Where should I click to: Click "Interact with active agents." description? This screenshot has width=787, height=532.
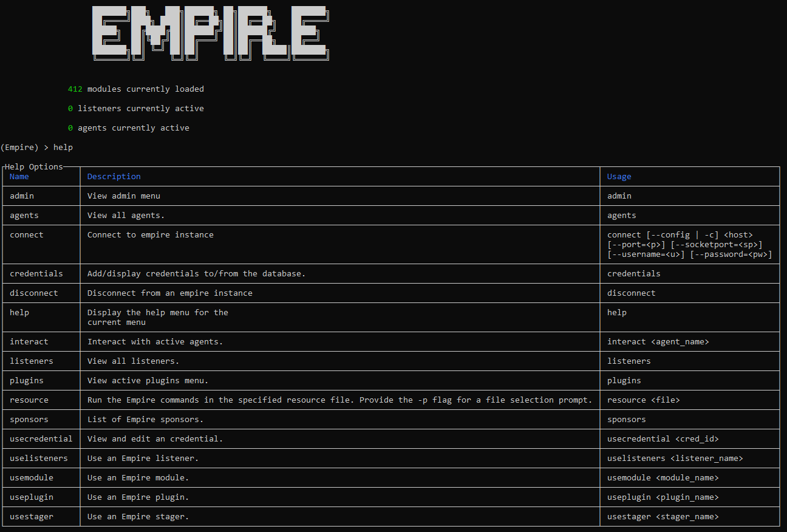pyautogui.click(x=155, y=342)
